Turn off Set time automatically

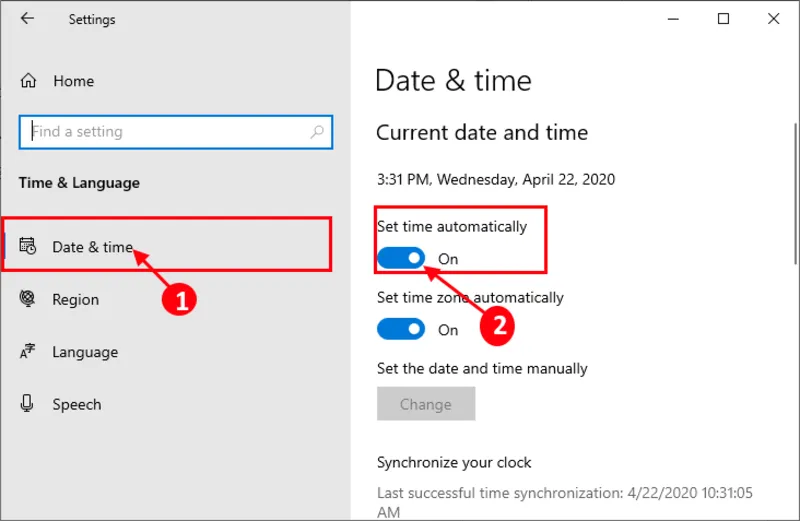click(401, 258)
